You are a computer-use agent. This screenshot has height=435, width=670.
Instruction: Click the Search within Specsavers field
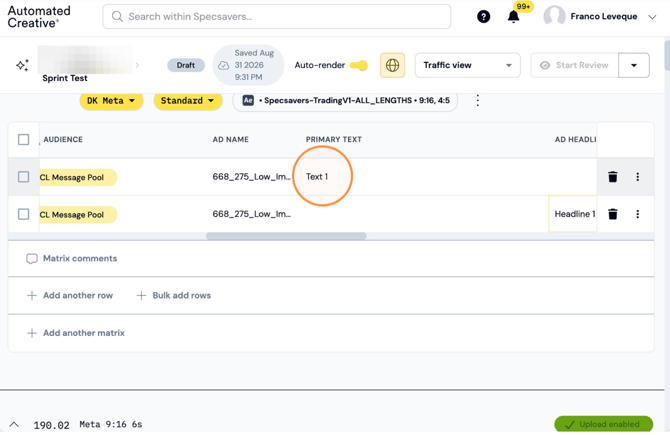click(x=276, y=17)
